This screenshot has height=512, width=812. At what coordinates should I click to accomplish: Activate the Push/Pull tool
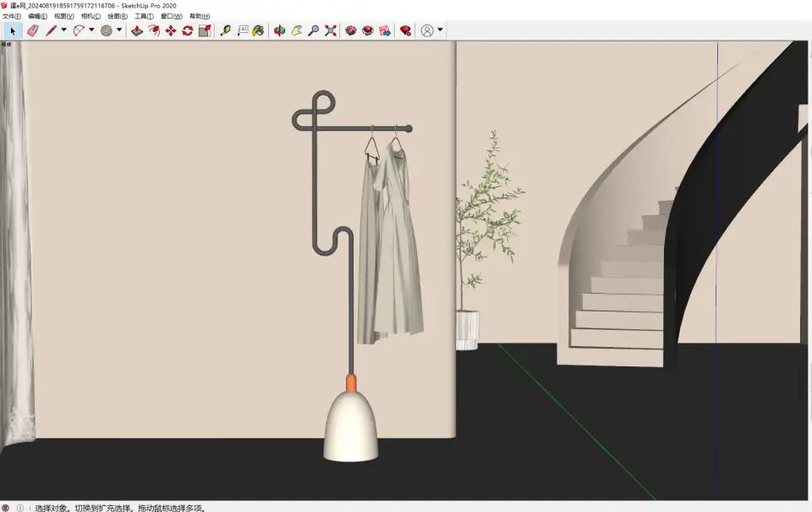[x=137, y=31]
